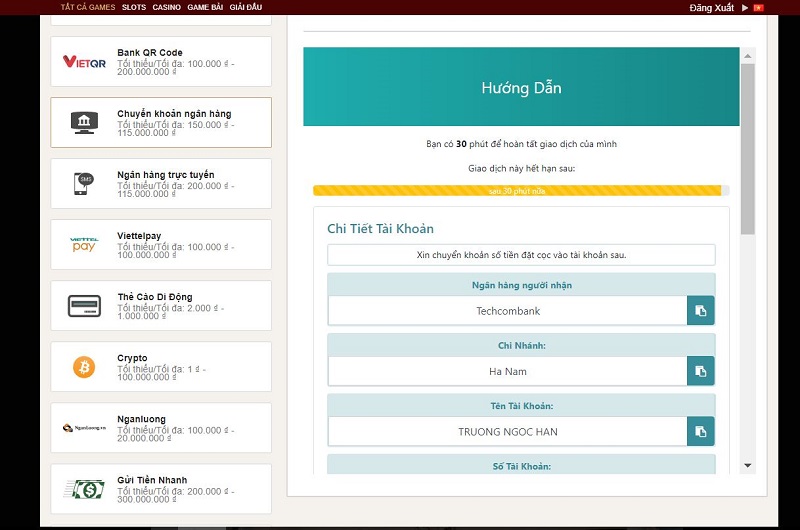Copy account name TRUONG NGOC HAN
The width and height of the screenshot is (800, 530).
click(701, 431)
